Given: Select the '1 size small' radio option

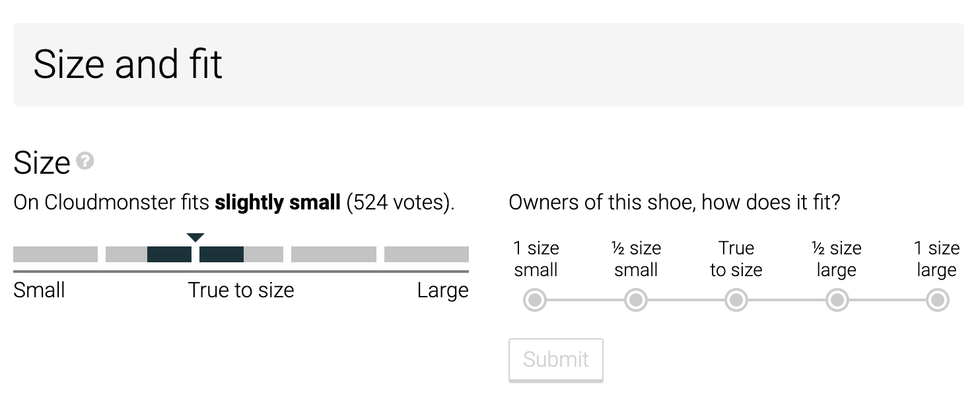Looking at the screenshot, I should 536,301.
